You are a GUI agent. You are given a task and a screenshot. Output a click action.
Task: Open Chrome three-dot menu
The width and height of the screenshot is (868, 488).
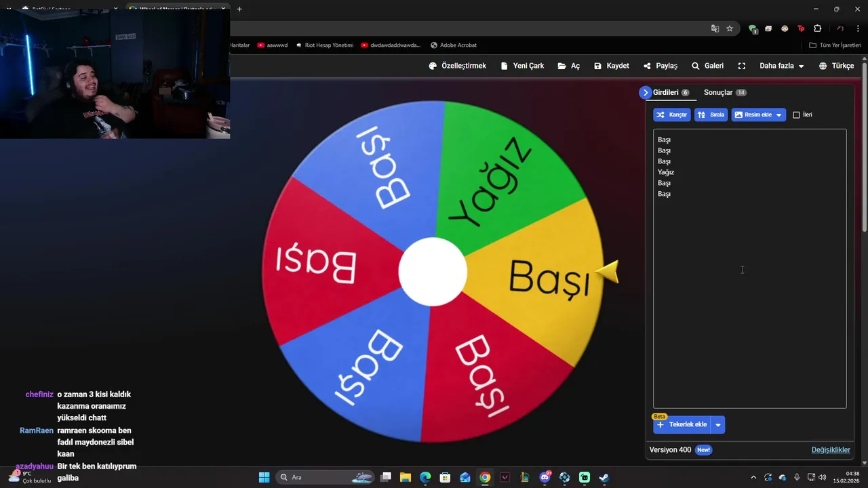[859, 28]
